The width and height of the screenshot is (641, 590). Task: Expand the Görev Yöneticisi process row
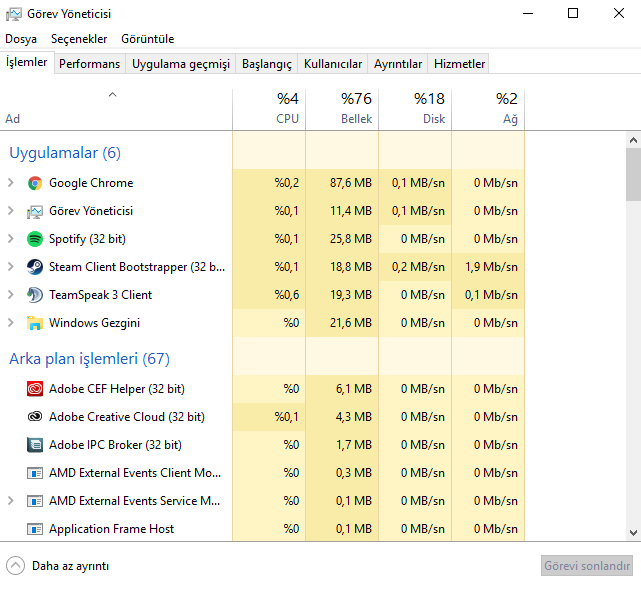pyautogui.click(x=11, y=211)
